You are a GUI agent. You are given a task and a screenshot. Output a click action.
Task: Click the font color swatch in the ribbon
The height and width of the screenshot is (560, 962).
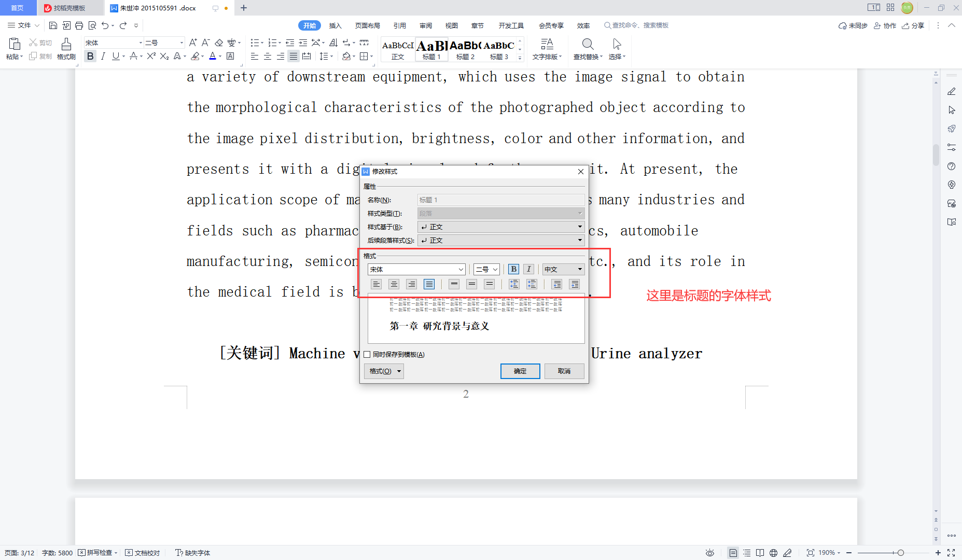coord(212,56)
